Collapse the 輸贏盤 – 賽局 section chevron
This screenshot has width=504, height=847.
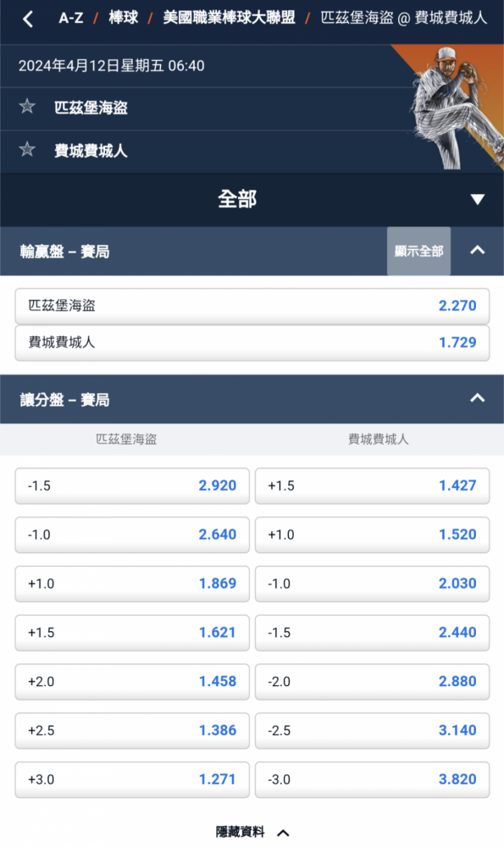478,250
